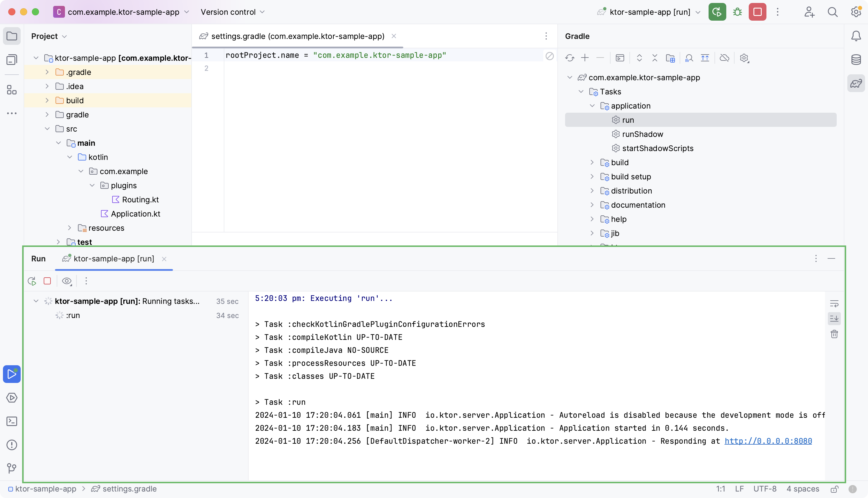
Task: Collapse the src folder
Action: point(47,129)
